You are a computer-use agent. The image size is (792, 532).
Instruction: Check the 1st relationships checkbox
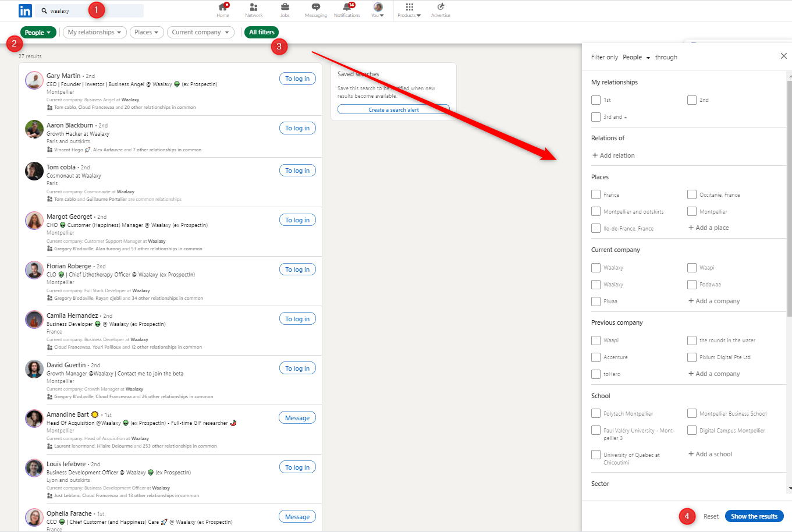pos(596,100)
